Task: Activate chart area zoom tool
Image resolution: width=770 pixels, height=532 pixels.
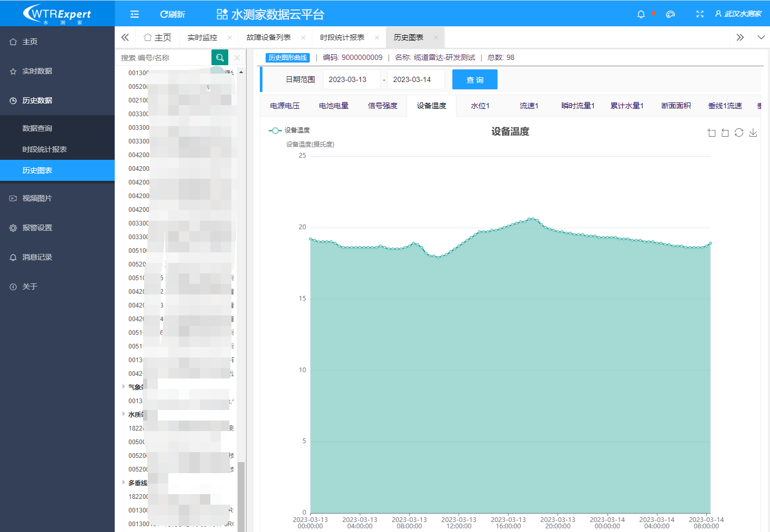Action: (712, 132)
